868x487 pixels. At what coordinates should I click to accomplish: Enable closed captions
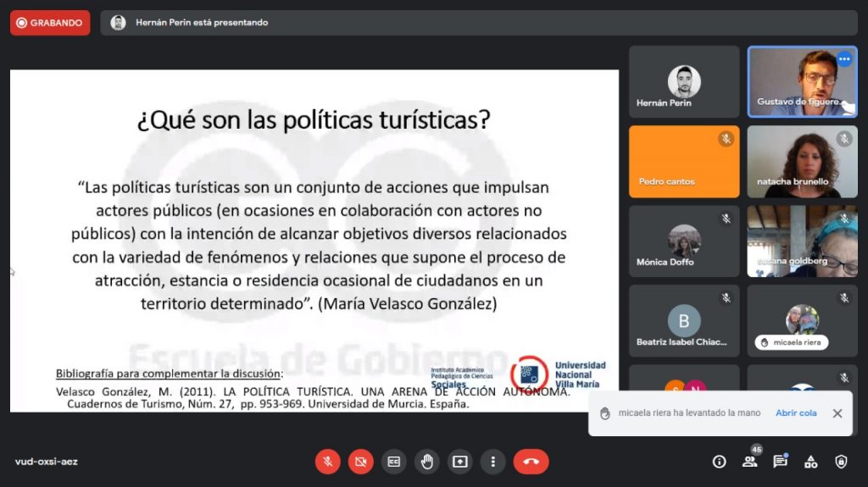(393, 462)
